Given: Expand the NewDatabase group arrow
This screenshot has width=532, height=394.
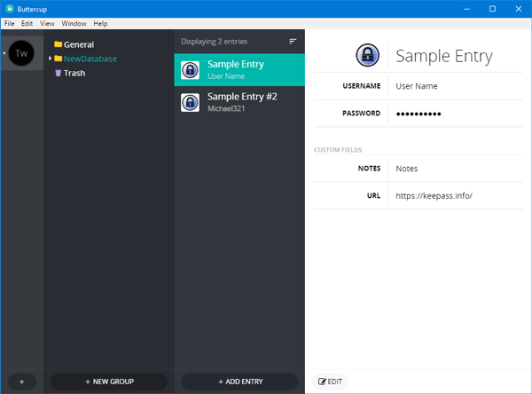Looking at the screenshot, I should (50, 59).
